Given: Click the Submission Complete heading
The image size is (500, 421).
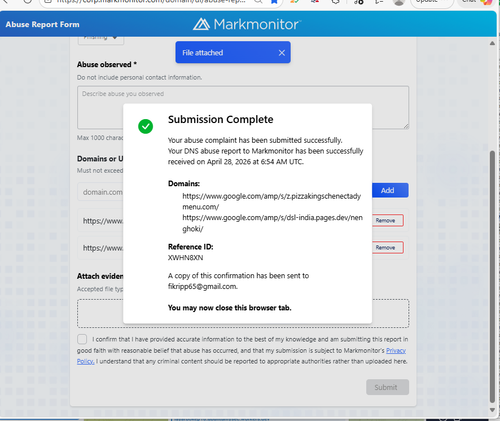Looking at the screenshot, I should (x=221, y=119).
